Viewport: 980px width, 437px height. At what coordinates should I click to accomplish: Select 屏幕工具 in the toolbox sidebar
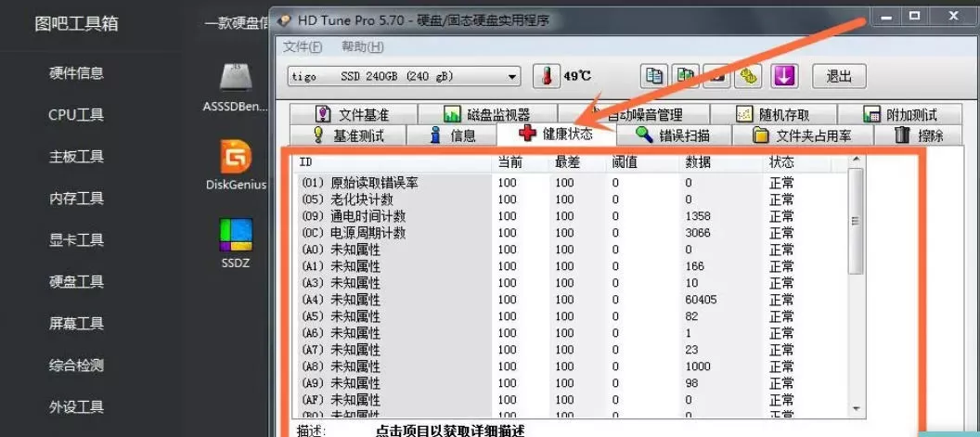pyautogui.click(x=76, y=324)
